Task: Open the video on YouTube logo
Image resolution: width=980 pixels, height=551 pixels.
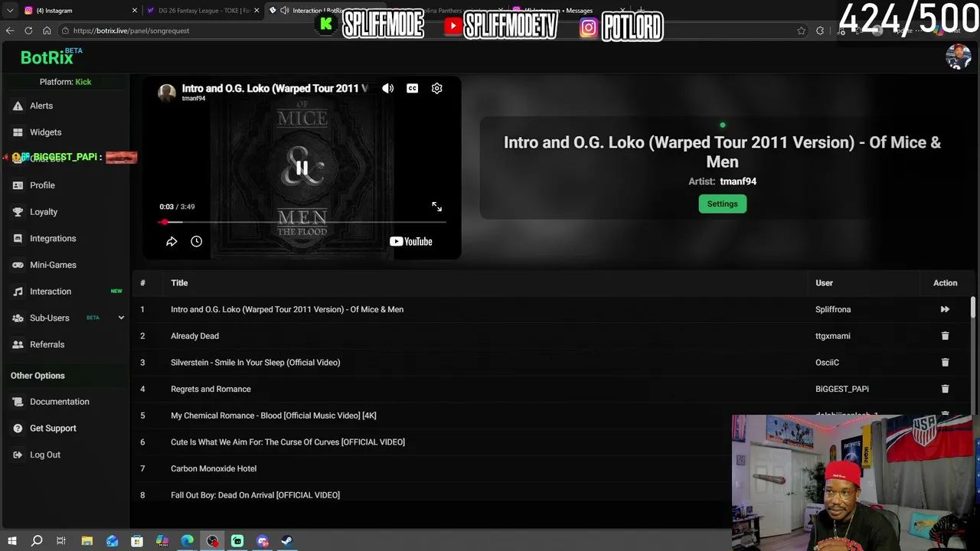Action: tap(411, 241)
